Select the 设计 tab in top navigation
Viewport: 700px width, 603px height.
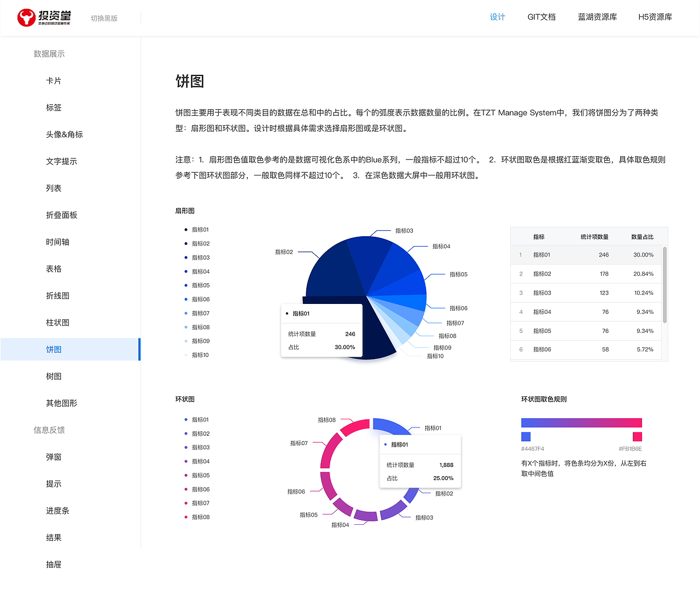497,17
